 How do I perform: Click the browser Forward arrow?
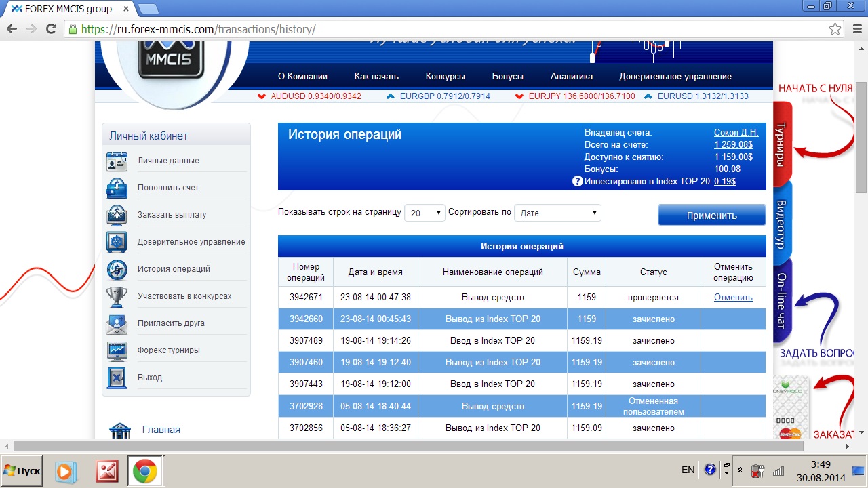point(31,29)
